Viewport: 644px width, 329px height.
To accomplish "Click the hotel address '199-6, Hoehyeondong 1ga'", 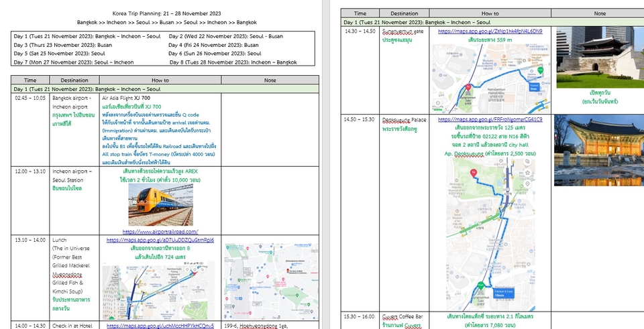I will [257, 326].
